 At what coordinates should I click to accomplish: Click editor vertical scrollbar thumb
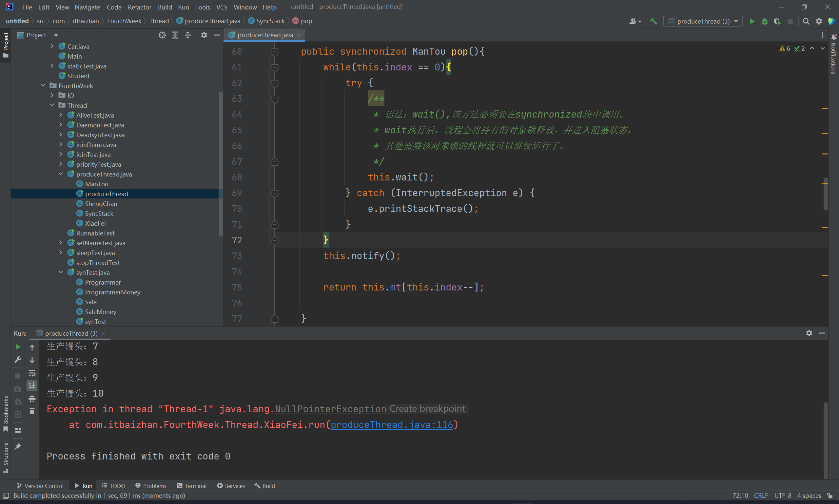pyautogui.click(x=826, y=194)
